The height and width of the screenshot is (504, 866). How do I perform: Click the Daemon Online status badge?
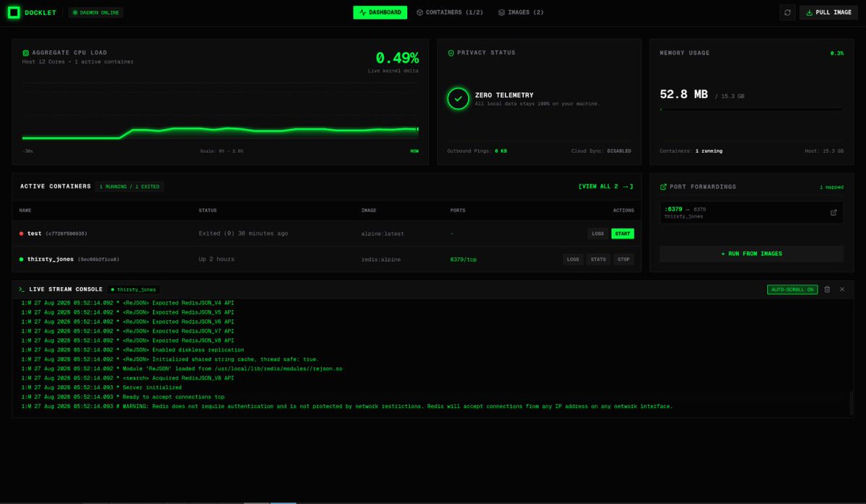pos(97,12)
